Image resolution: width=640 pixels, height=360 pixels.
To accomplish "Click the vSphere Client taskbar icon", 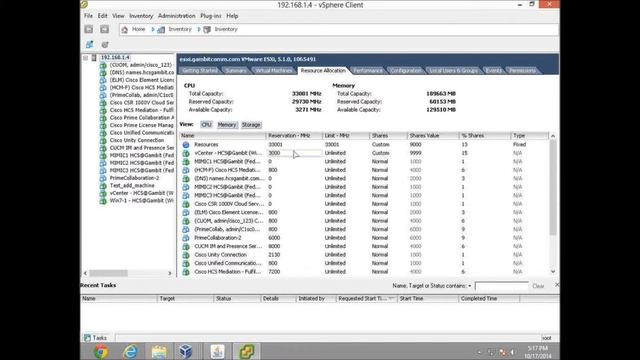I will (x=247, y=351).
